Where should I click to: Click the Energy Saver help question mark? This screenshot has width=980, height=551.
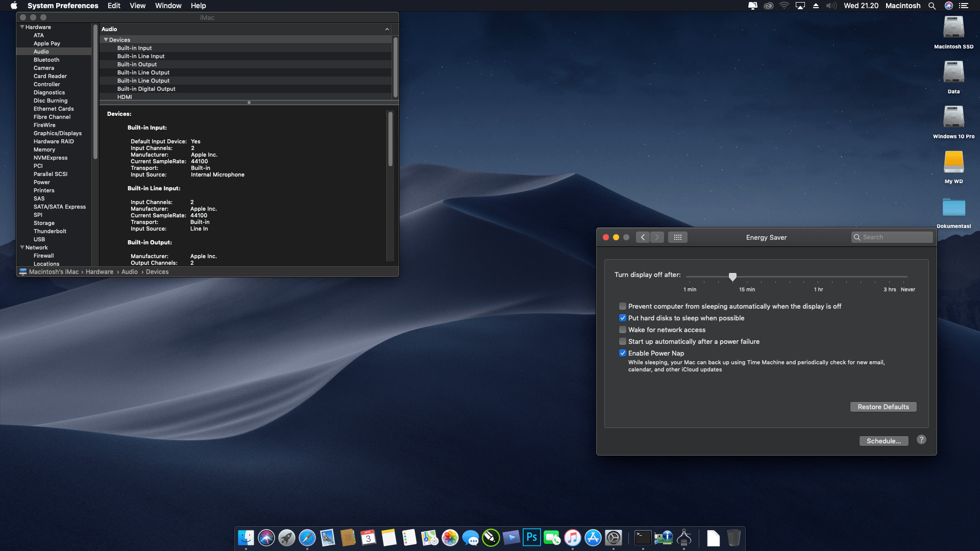click(921, 440)
